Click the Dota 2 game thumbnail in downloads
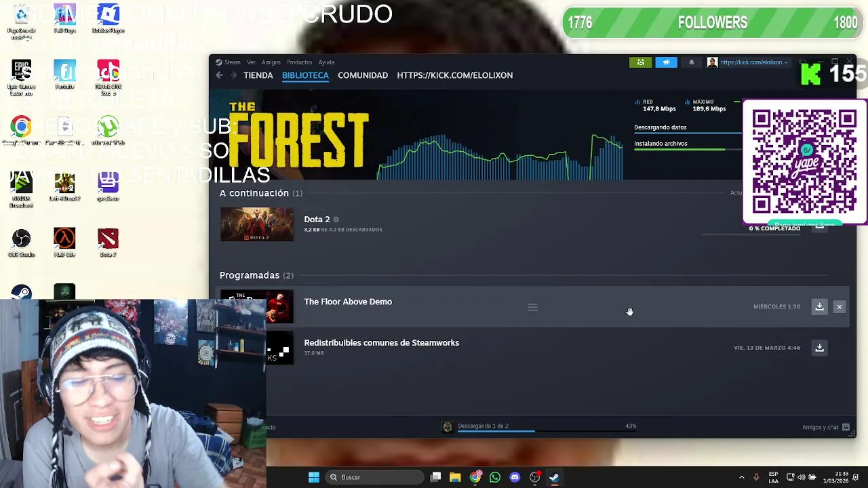 pyautogui.click(x=257, y=224)
